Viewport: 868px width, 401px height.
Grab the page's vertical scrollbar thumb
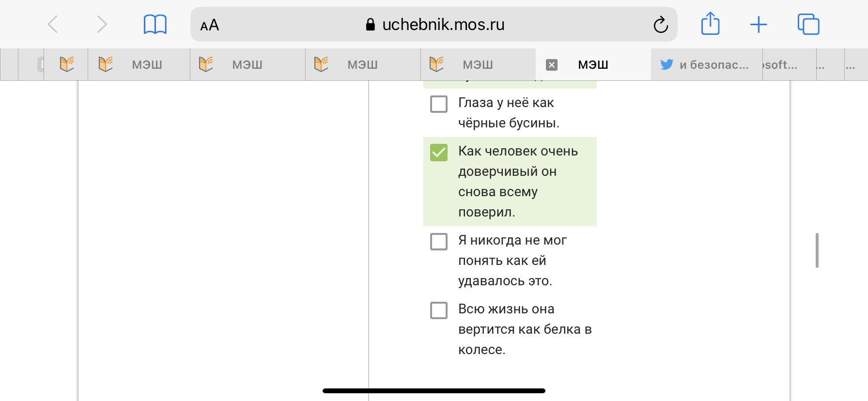(x=817, y=250)
